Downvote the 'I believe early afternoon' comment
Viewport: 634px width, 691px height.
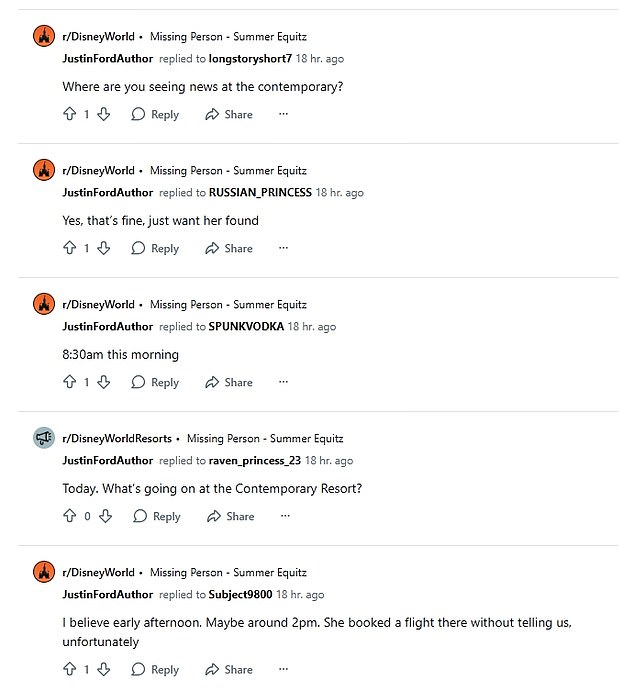tap(103, 670)
